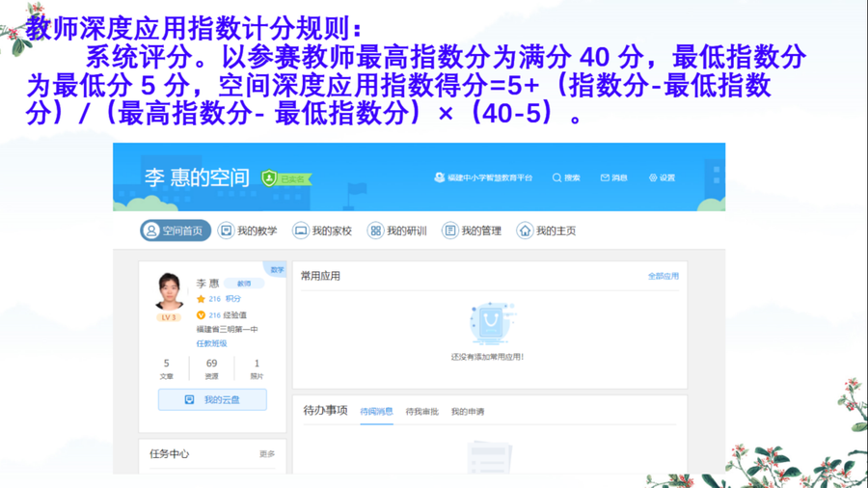Screen dimensions: 868x488
Task: Select 待我审批 tab
Action: tap(421, 412)
